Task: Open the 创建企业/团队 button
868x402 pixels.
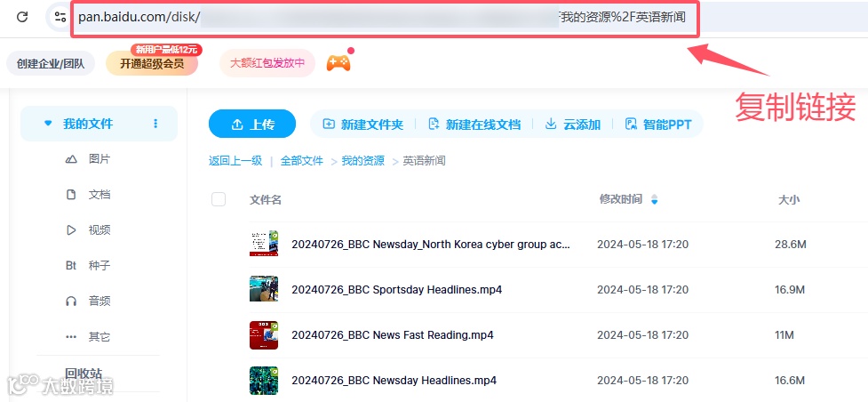Action: [51, 63]
